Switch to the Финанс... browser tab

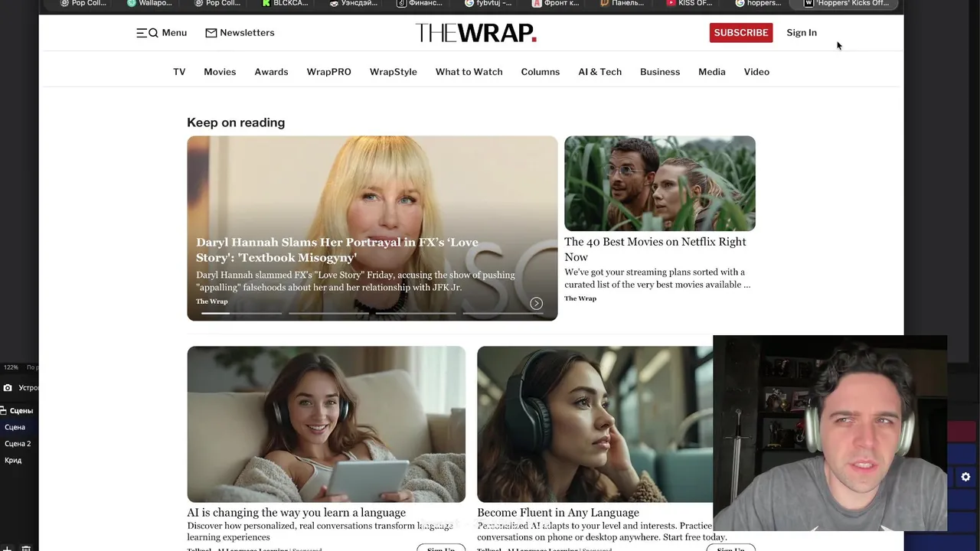click(420, 3)
